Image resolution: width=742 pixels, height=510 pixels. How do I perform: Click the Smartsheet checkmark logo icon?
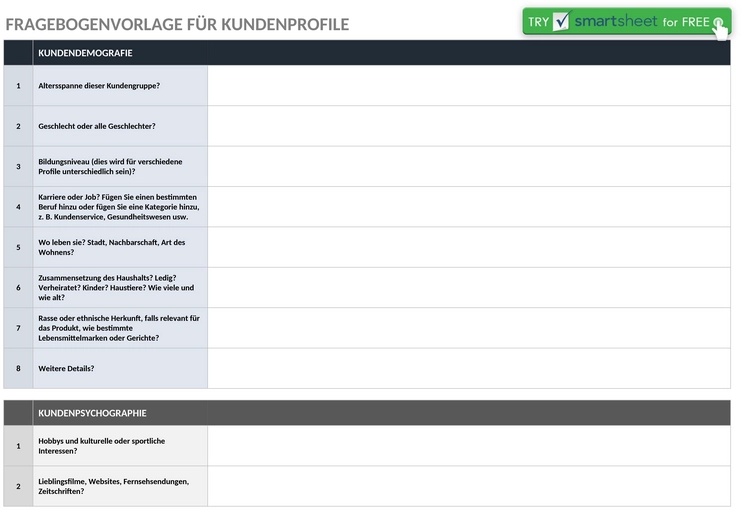tap(561, 21)
